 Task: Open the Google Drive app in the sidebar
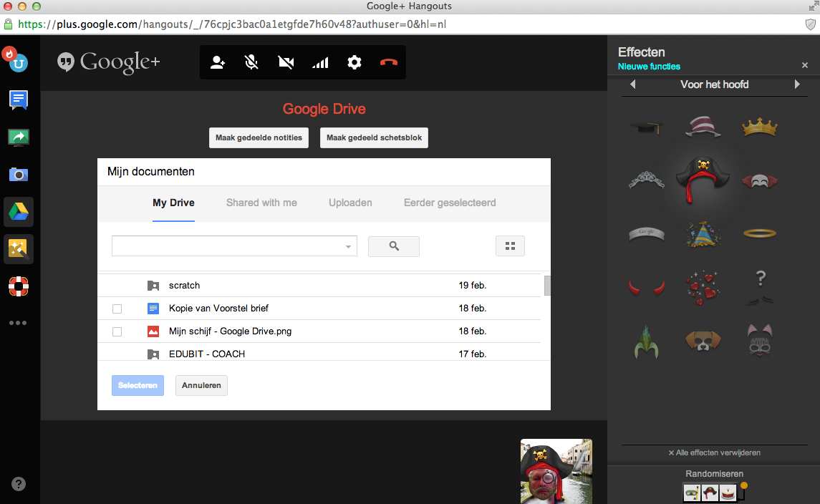(x=19, y=212)
